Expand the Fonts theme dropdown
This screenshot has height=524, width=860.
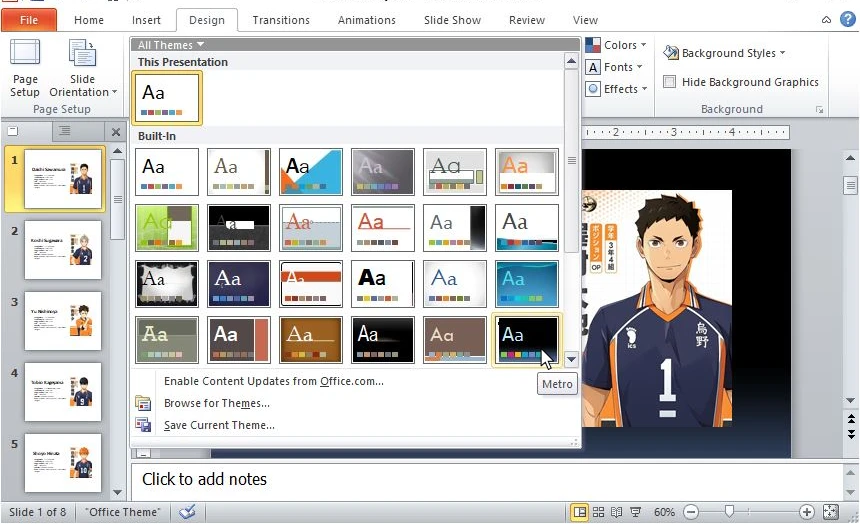[x=614, y=67]
